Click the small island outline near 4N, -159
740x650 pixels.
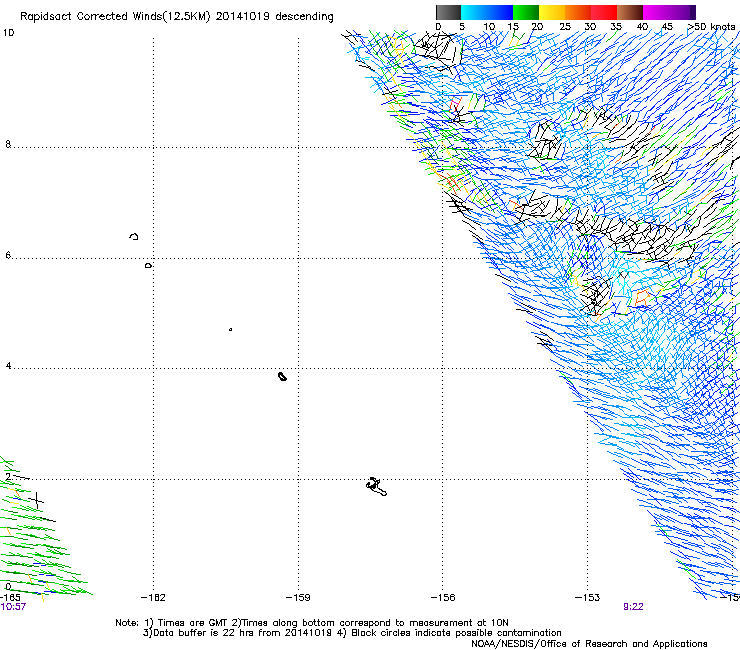(x=282, y=376)
